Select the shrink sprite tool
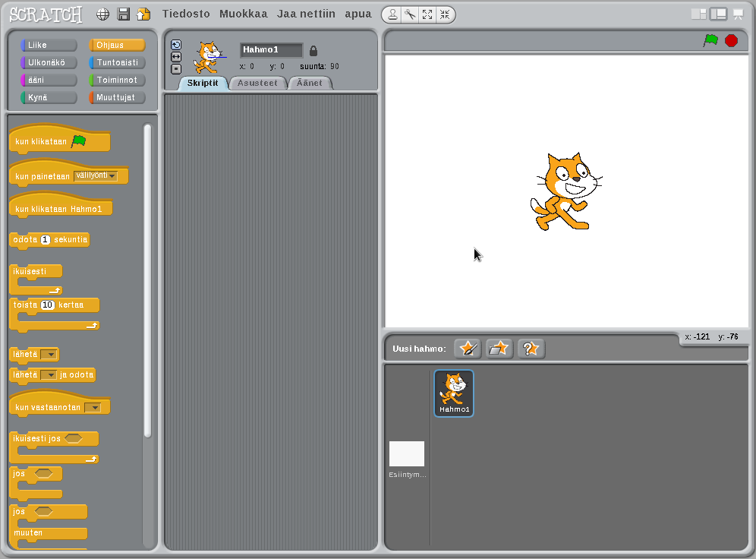The image size is (756, 559). tap(445, 14)
